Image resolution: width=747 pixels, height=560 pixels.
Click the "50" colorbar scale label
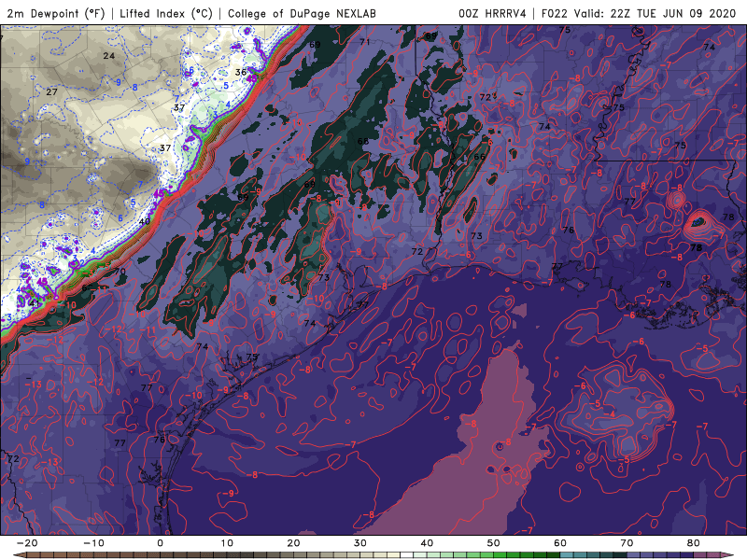pyautogui.click(x=494, y=543)
